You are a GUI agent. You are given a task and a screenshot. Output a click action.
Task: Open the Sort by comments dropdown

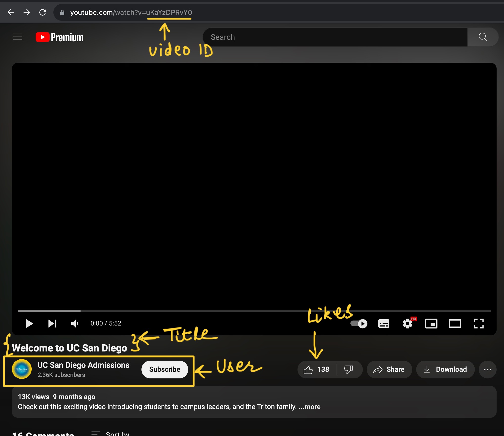[x=110, y=434]
